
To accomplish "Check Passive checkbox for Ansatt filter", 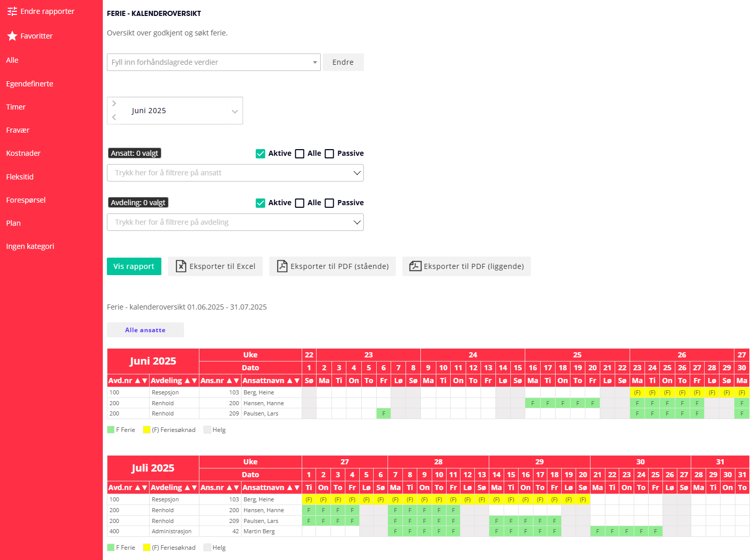I will point(329,153).
